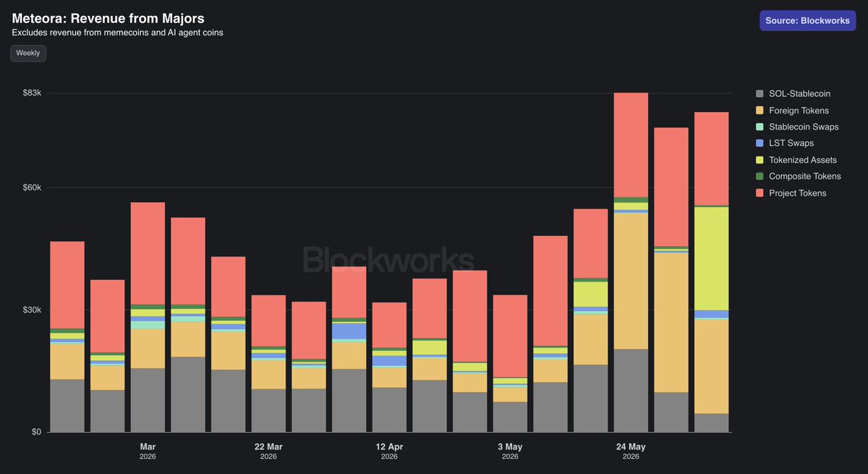Select the Composite Tokens legend label
The image size is (868, 474).
[805, 177]
